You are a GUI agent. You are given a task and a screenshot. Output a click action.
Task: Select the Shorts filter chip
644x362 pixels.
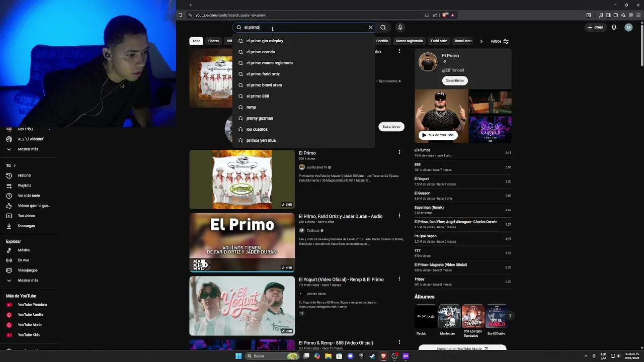[x=213, y=41]
